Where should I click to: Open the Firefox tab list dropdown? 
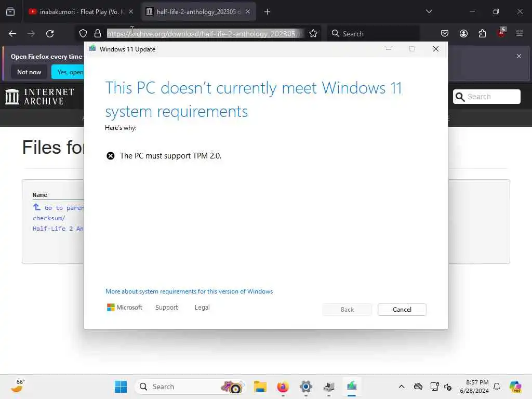pos(429,11)
